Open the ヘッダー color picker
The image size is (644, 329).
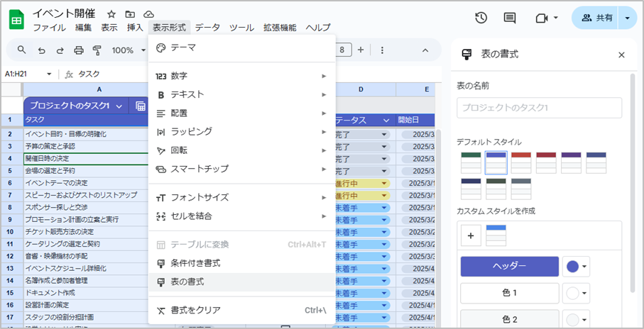[x=577, y=267]
